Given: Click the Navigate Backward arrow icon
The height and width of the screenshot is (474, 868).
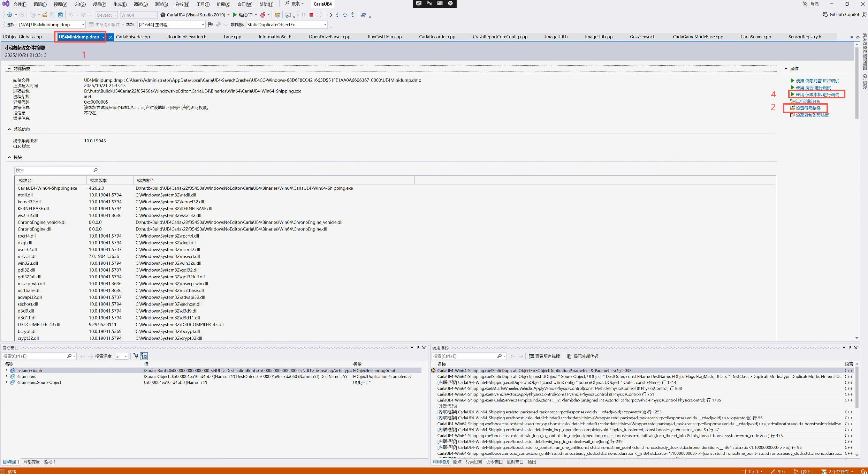Looking at the screenshot, I should pos(10,15).
